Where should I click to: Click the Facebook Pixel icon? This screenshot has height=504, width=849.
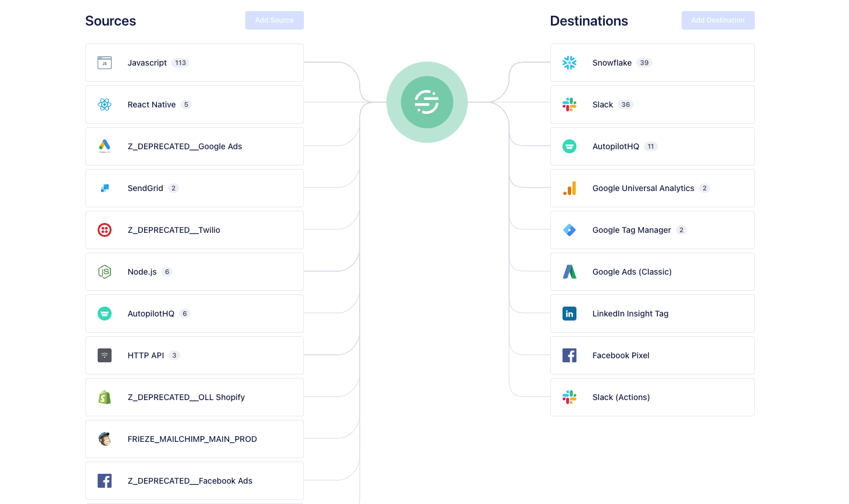click(x=569, y=355)
